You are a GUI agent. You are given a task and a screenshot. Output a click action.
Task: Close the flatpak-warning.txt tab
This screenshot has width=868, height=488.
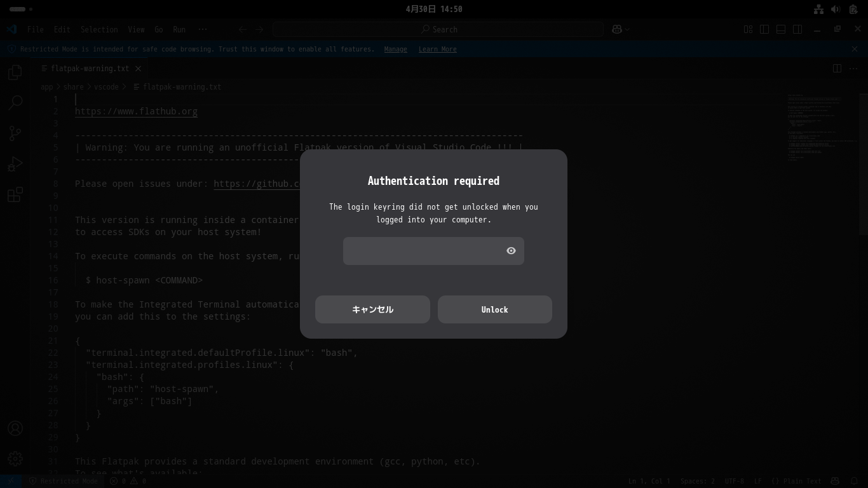[138, 69]
